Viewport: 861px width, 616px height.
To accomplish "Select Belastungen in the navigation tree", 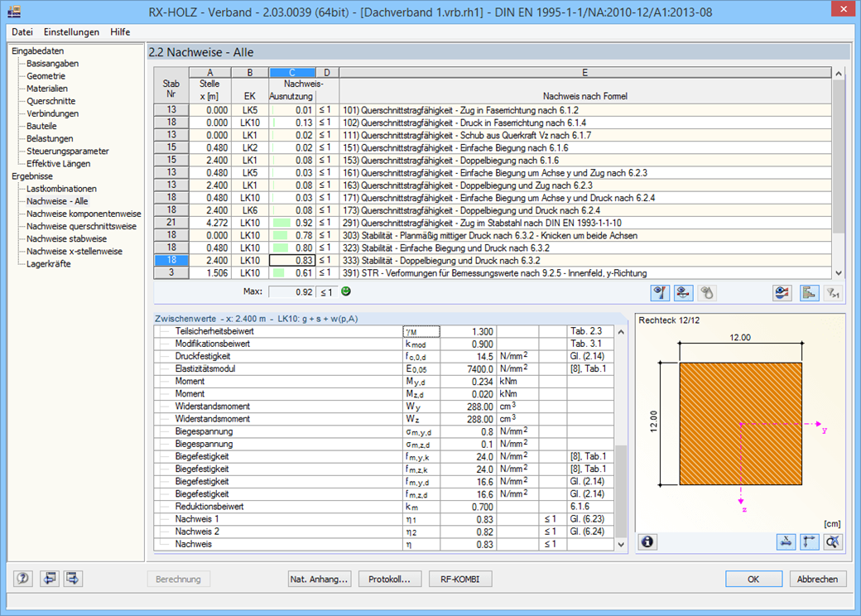I will (x=50, y=139).
